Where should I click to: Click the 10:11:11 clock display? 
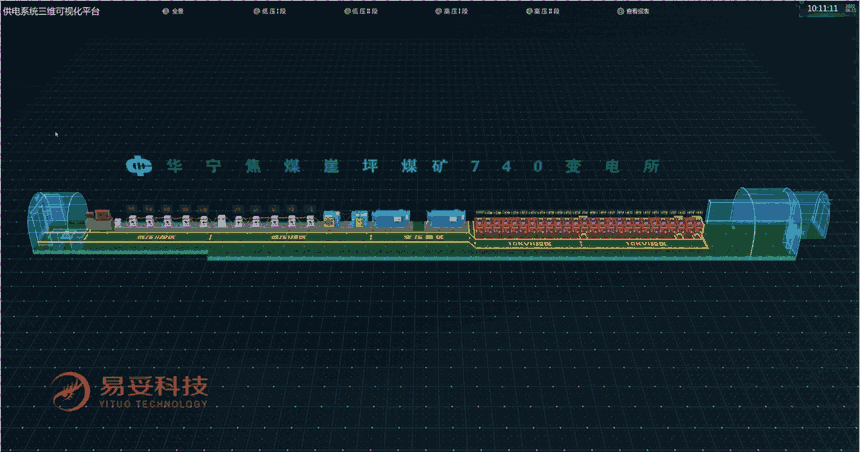pos(821,8)
